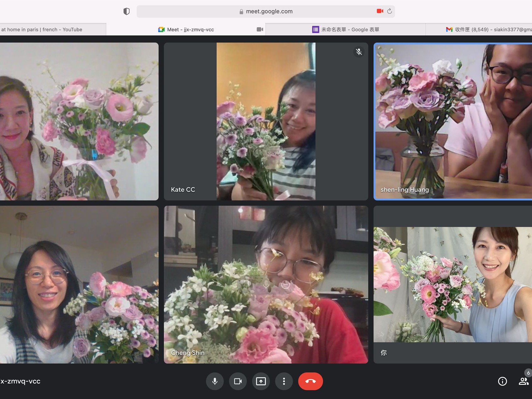The height and width of the screenshot is (399, 532).
Task: End the call with the red hang-up button
Action: click(x=311, y=381)
